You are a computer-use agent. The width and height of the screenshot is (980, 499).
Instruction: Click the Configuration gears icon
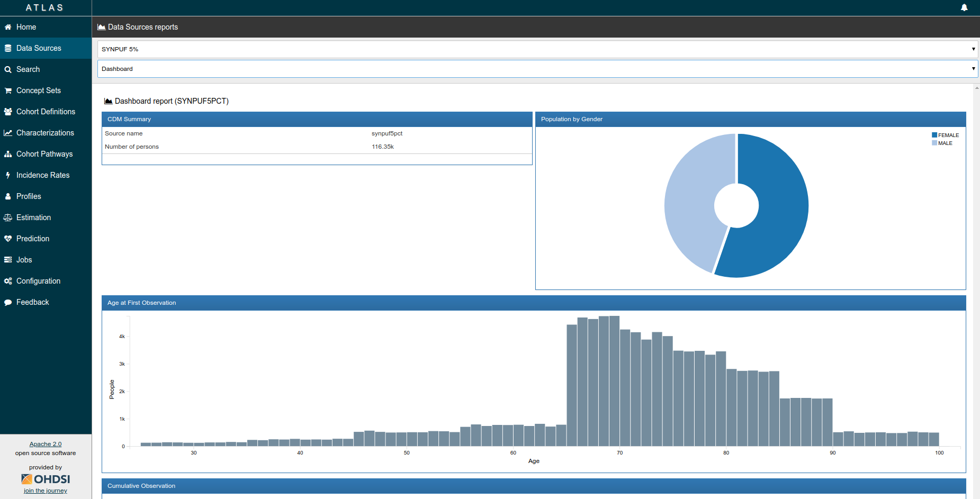[x=8, y=281]
